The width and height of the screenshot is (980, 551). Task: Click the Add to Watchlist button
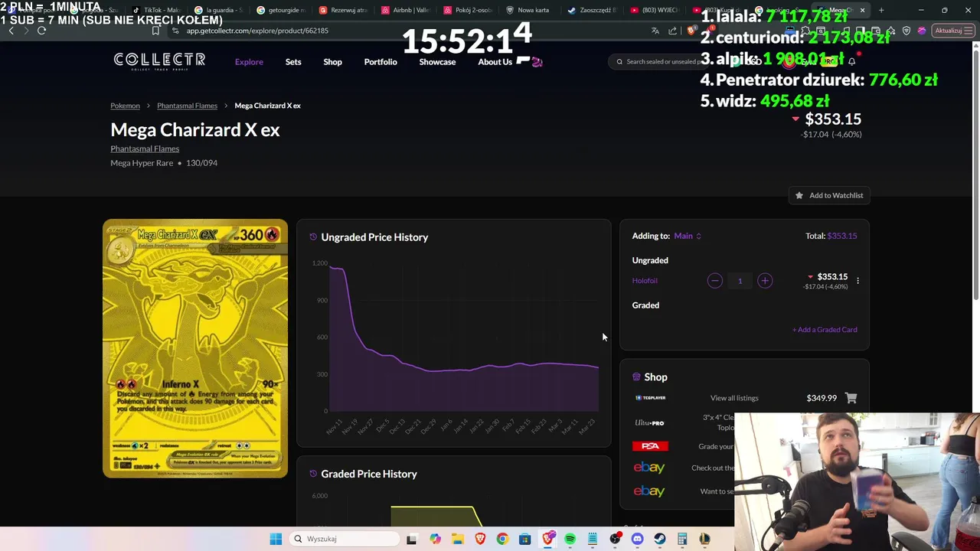coord(829,195)
